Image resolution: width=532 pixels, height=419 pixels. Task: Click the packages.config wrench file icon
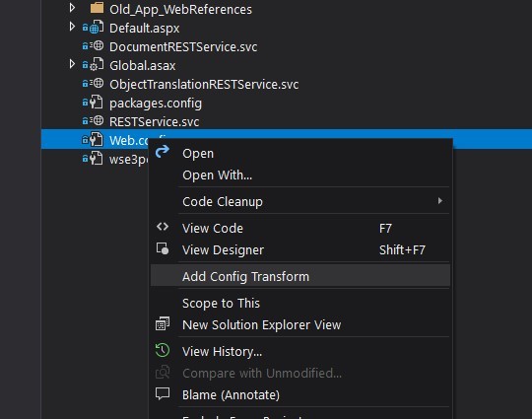click(97, 102)
